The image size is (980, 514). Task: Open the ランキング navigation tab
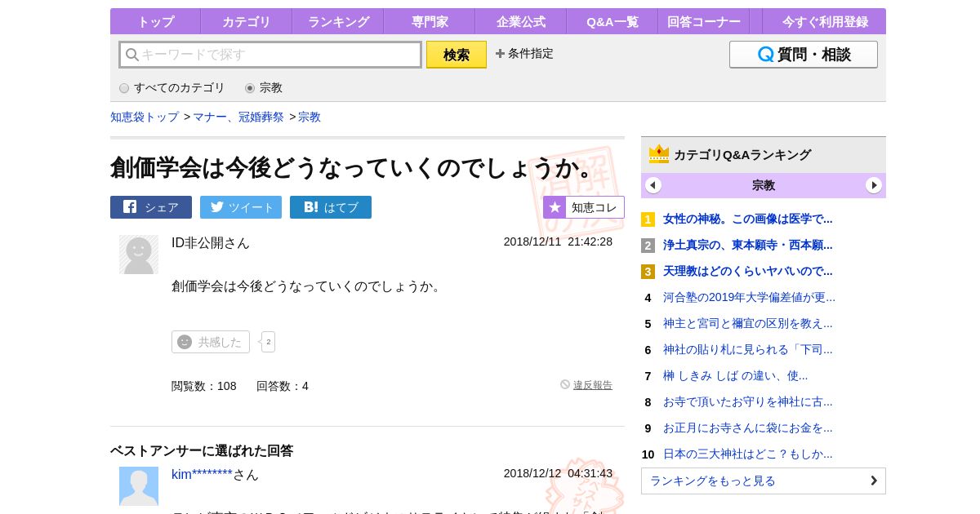(x=338, y=22)
